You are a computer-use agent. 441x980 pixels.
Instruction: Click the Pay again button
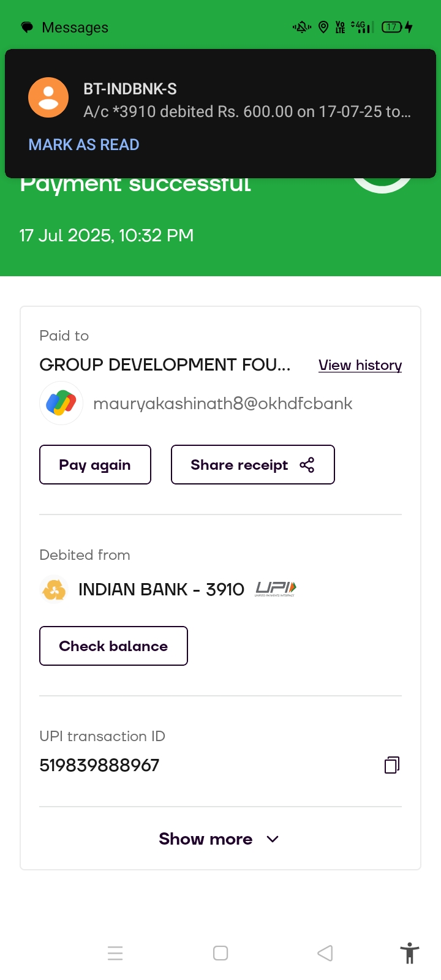coord(95,465)
